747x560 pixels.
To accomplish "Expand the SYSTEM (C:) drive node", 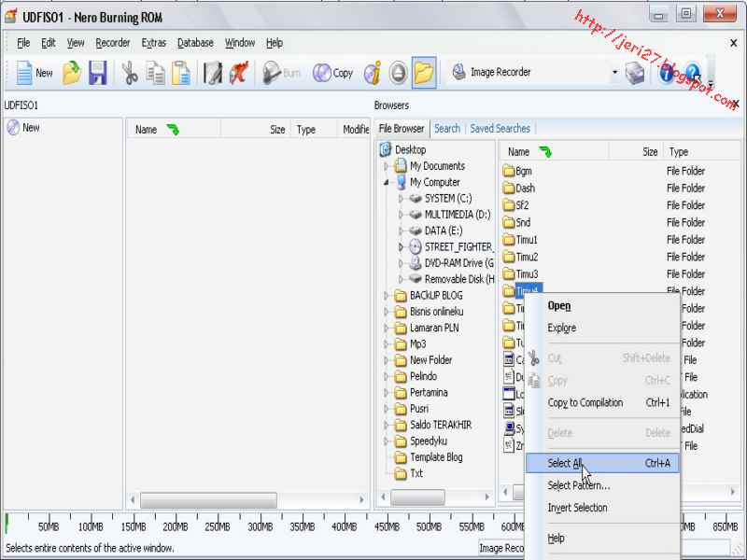I will [x=401, y=199].
